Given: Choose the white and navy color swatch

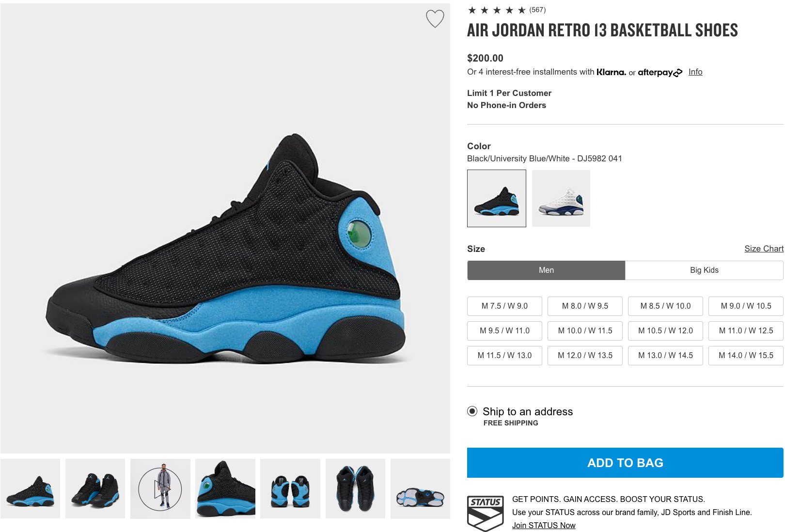Looking at the screenshot, I should [561, 198].
